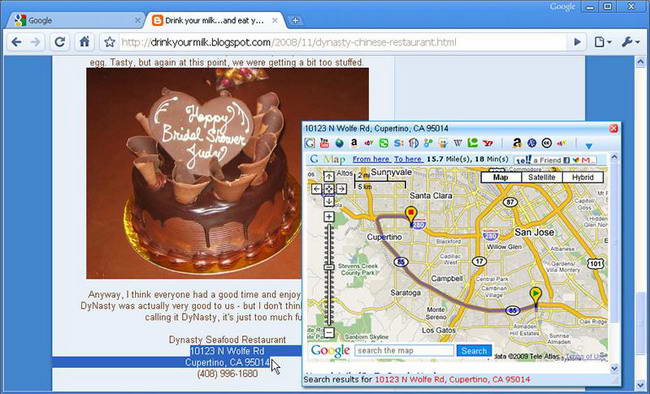
Task: Click 'Tell a Friend' link in popup
Action: pos(538,160)
